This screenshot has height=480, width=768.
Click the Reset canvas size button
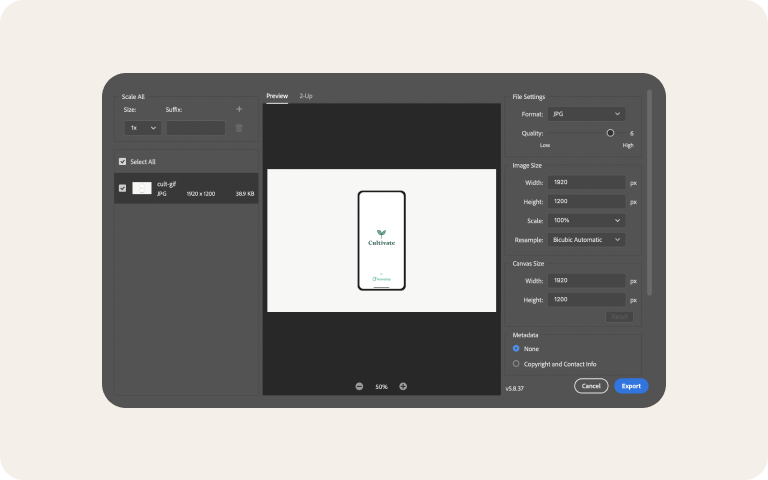point(620,317)
